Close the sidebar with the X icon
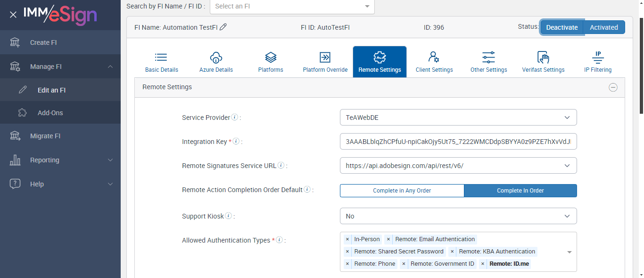 pos(13,15)
